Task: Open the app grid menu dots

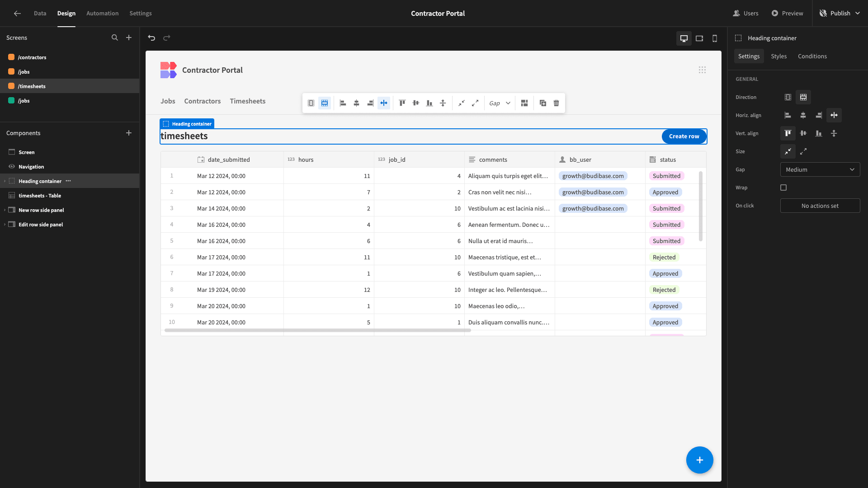Action: coord(702,70)
